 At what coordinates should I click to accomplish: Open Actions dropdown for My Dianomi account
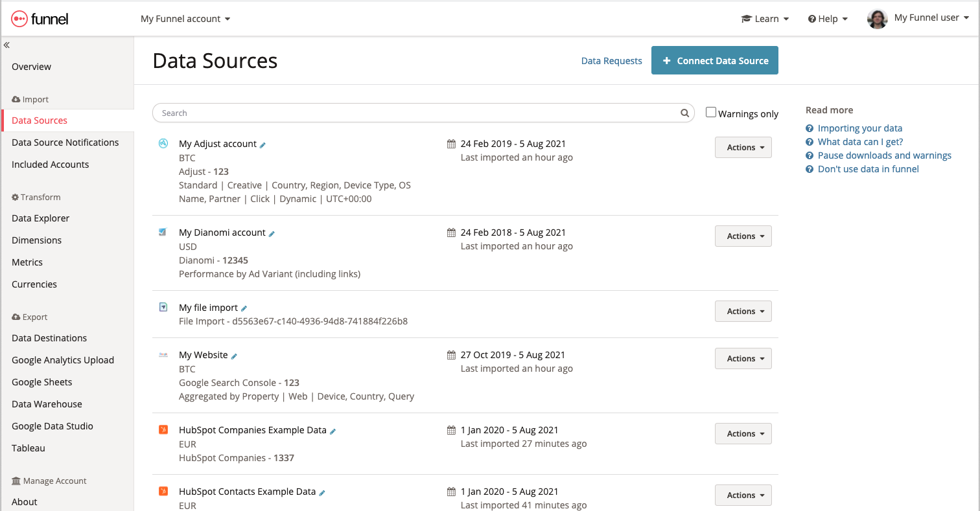(x=743, y=236)
